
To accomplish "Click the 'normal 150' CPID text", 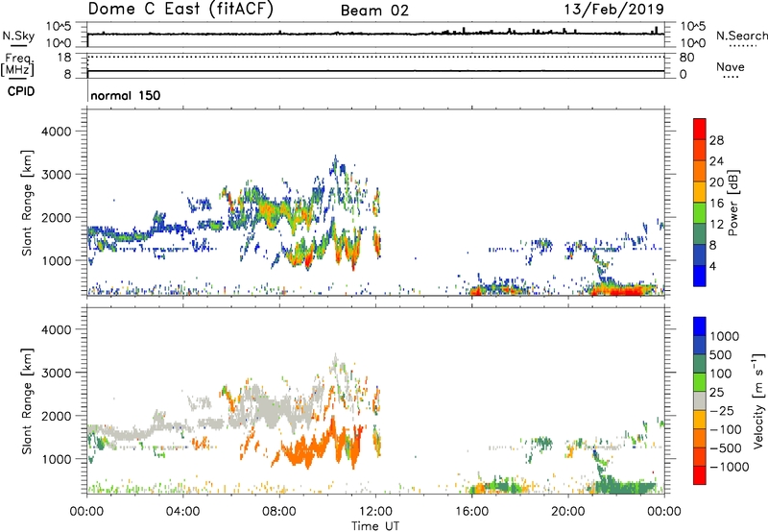I will tap(126, 95).
